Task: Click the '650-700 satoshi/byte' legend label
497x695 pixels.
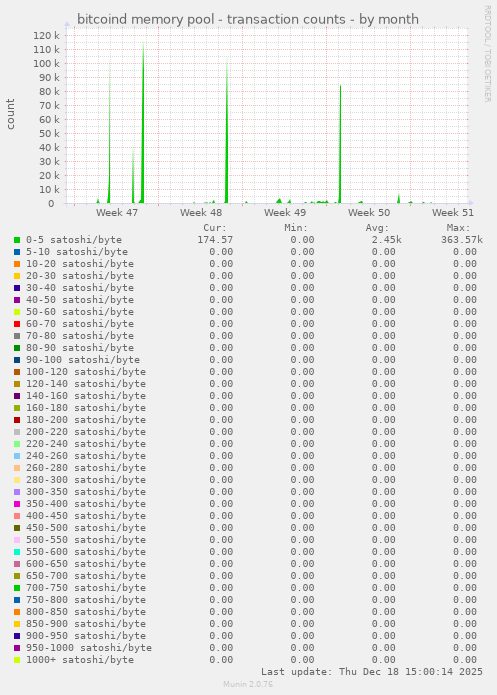Action: point(86,575)
